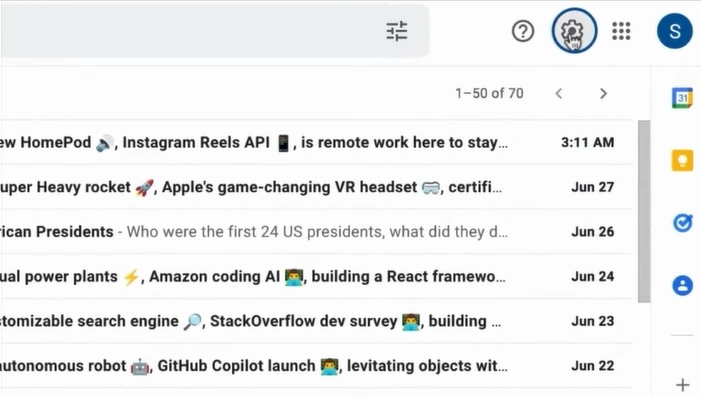
Task: Open search options filter icon
Action: (397, 31)
